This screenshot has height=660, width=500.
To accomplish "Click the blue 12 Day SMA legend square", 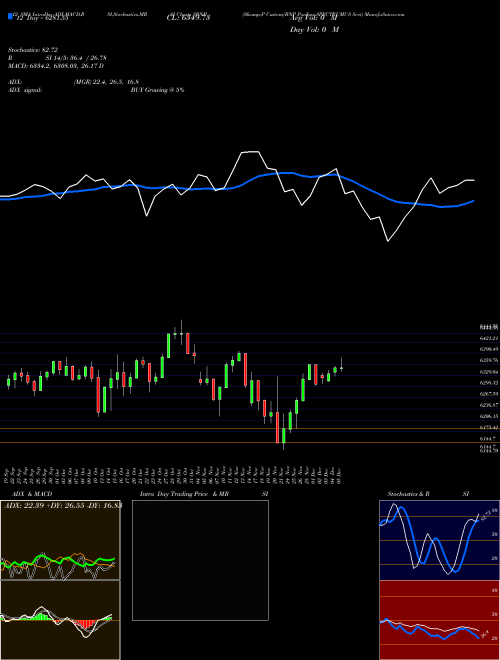I will (x=10, y=17).
